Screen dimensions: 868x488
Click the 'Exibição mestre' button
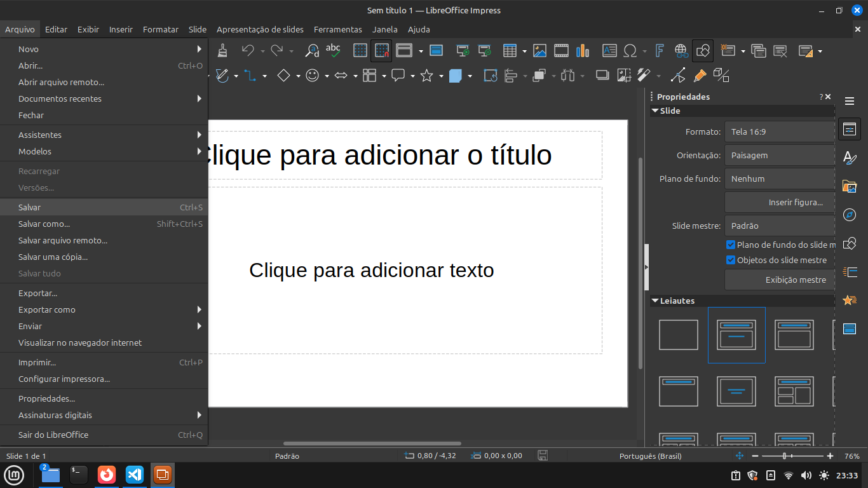(x=780, y=280)
